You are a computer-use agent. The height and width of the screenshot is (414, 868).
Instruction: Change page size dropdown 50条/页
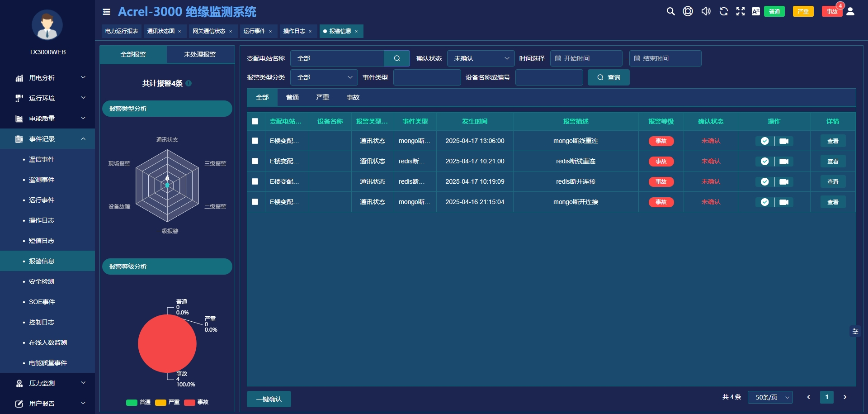tap(770, 397)
